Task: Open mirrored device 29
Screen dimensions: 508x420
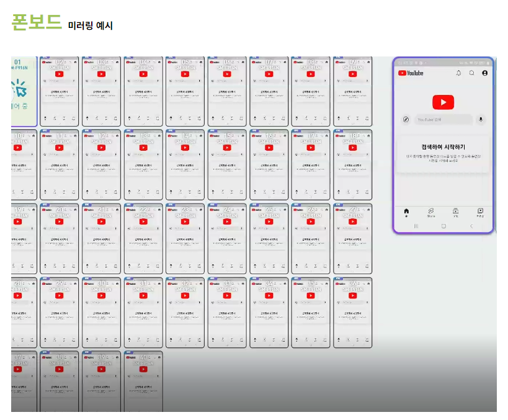Action: tap(60, 313)
